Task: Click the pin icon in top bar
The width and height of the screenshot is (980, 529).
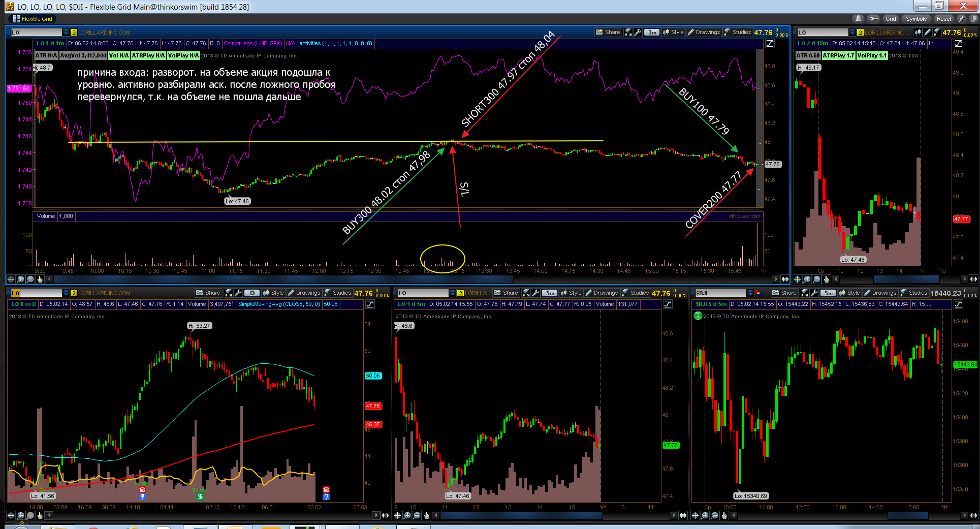Action: (961, 19)
